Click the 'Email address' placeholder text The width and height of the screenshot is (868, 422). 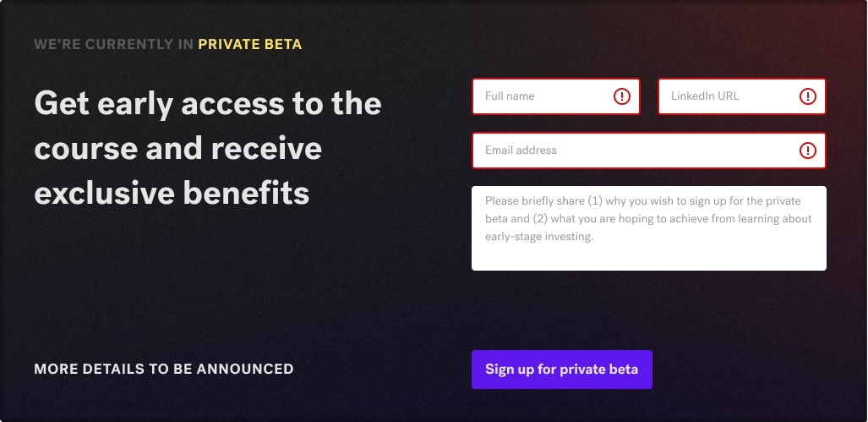[x=521, y=151]
